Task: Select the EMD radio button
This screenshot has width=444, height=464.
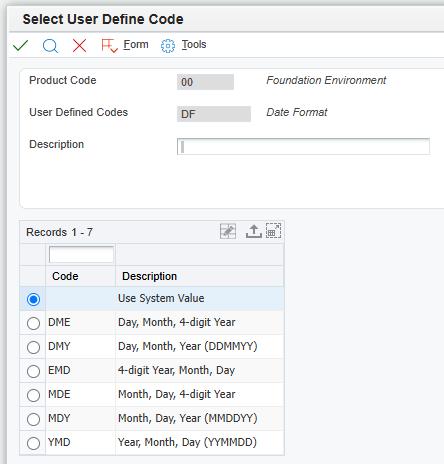Action: pyautogui.click(x=33, y=371)
